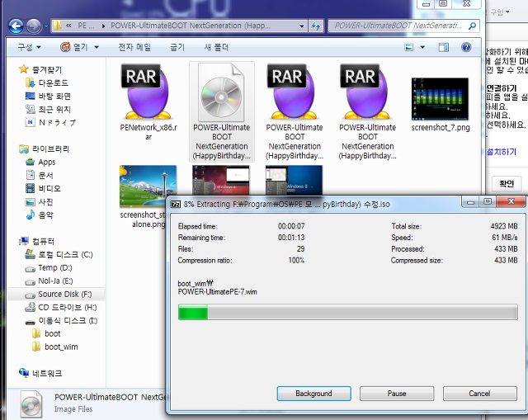Minimize the extraction progress dialog
Viewport: 528px width, 420px height.
click(470, 201)
